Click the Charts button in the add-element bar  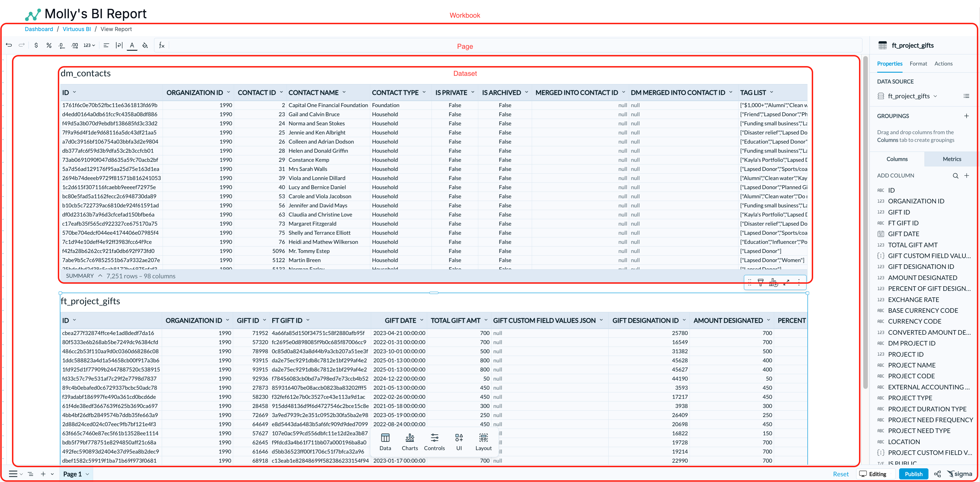pyautogui.click(x=410, y=442)
